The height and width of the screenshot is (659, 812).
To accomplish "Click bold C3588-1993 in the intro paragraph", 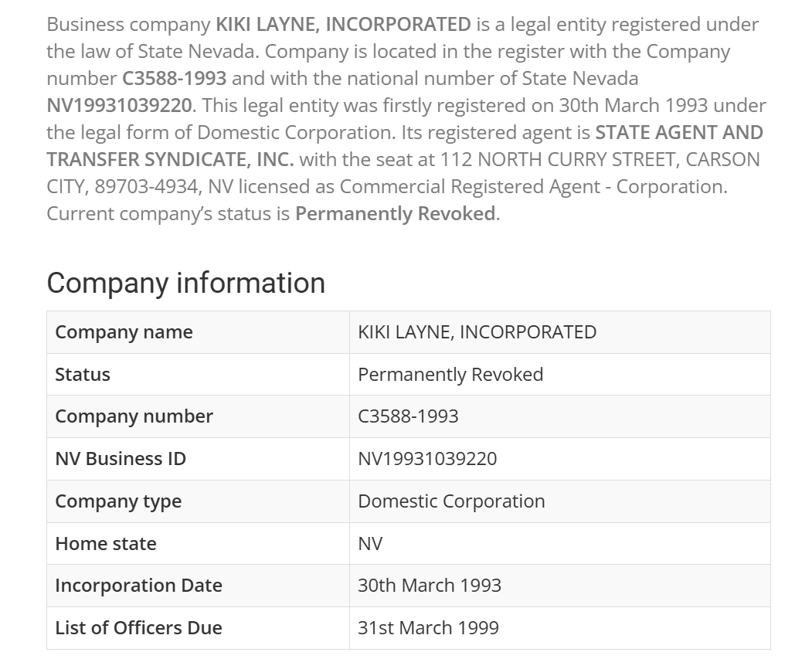I will [x=175, y=78].
